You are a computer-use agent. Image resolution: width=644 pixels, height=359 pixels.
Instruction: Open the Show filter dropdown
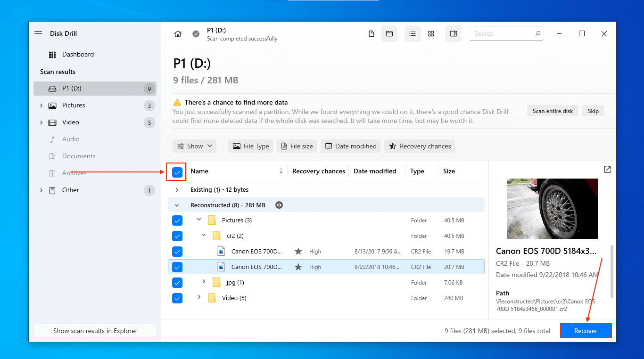tap(195, 146)
